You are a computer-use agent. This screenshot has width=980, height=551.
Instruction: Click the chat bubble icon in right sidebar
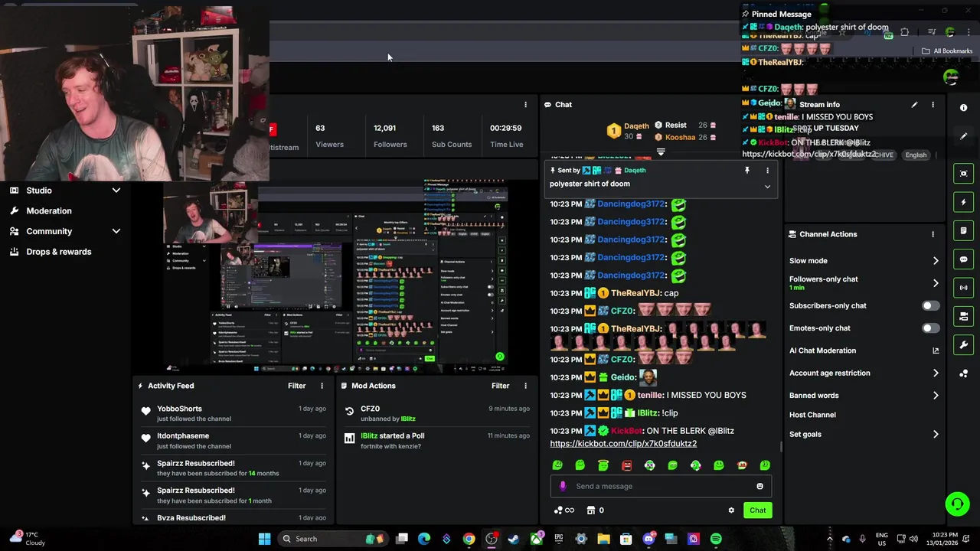(x=964, y=259)
